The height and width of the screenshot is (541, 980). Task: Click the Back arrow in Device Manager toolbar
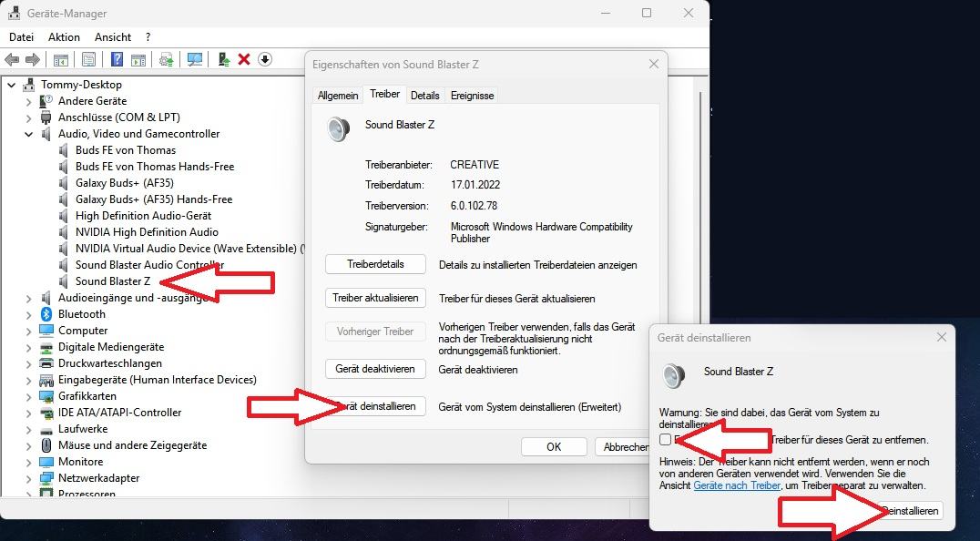tap(11, 59)
